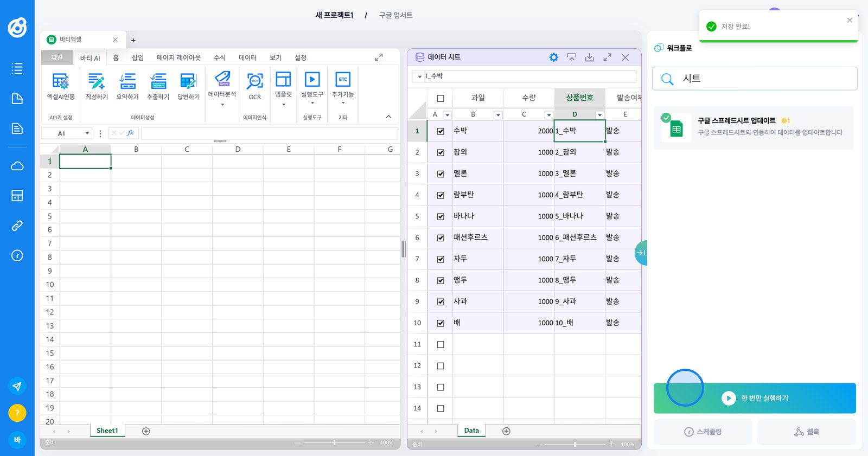Screen dimensions: 868x456
Task: Open 데이터 시트 settings gear
Action: pyautogui.click(x=553, y=57)
